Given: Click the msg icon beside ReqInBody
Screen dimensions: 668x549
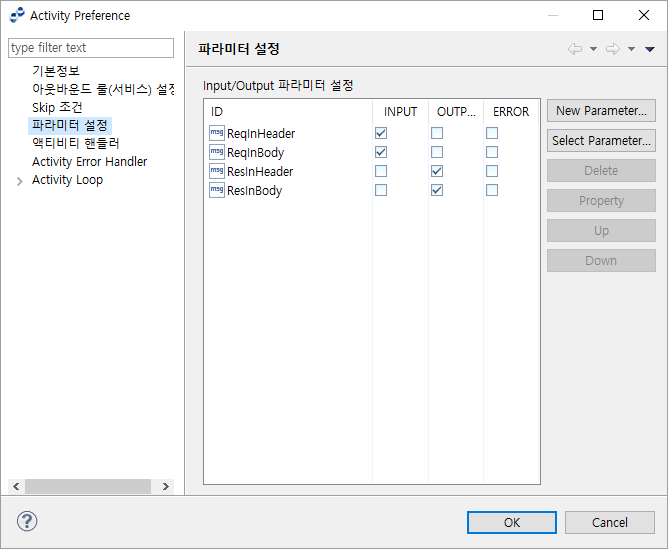Looking at the screenshot, I should (217, 152).
